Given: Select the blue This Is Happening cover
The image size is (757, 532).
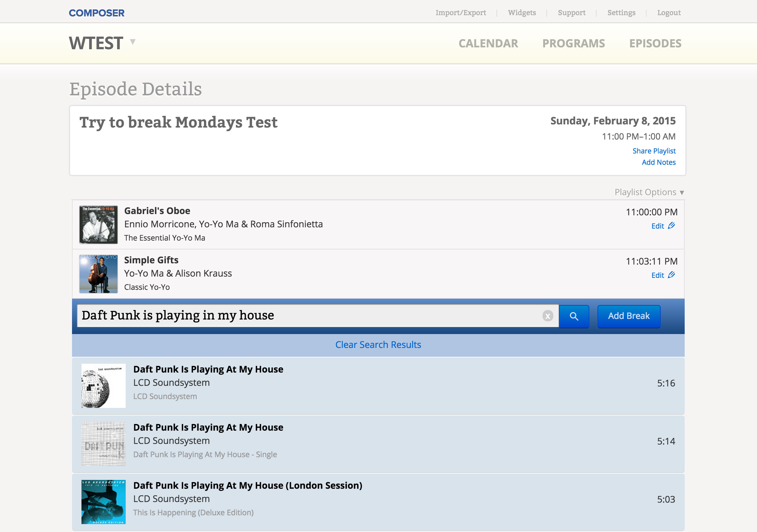Looking at the screenshot, I should pyautogui.click(x=103, y=502).
